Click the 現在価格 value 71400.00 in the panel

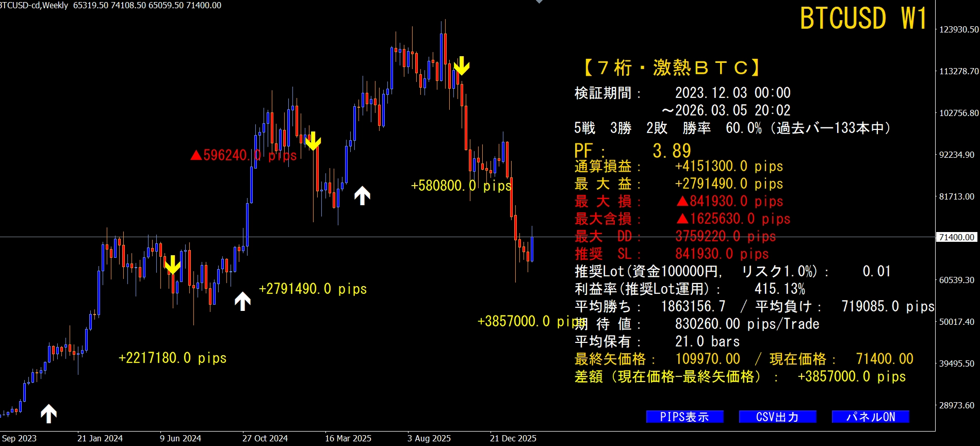885,359
